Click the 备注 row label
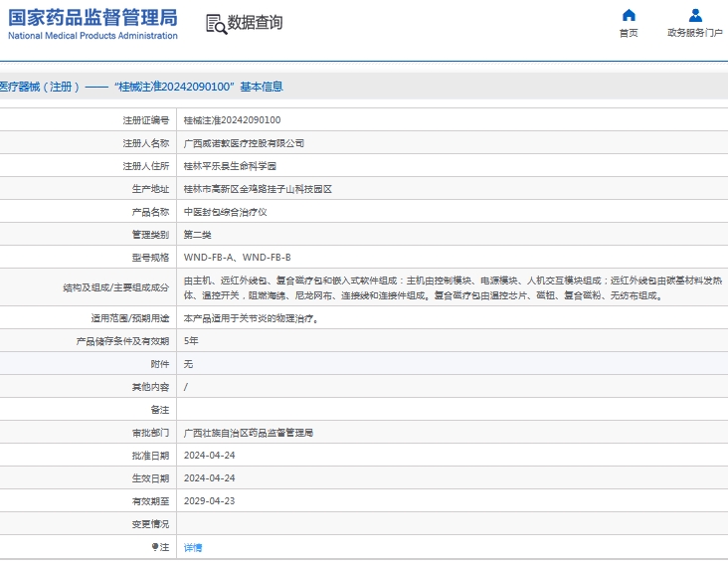This screenshot has width=728, height=564. [x=160, y=410]
